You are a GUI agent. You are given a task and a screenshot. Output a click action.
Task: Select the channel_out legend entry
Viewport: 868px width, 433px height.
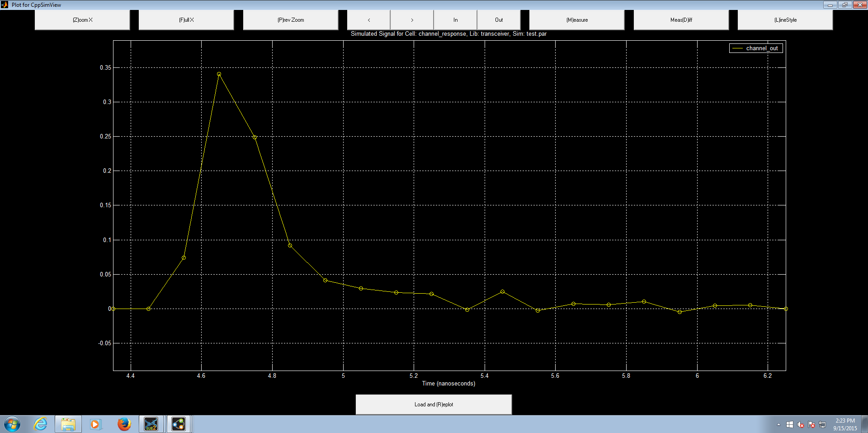tap(755, 48)
